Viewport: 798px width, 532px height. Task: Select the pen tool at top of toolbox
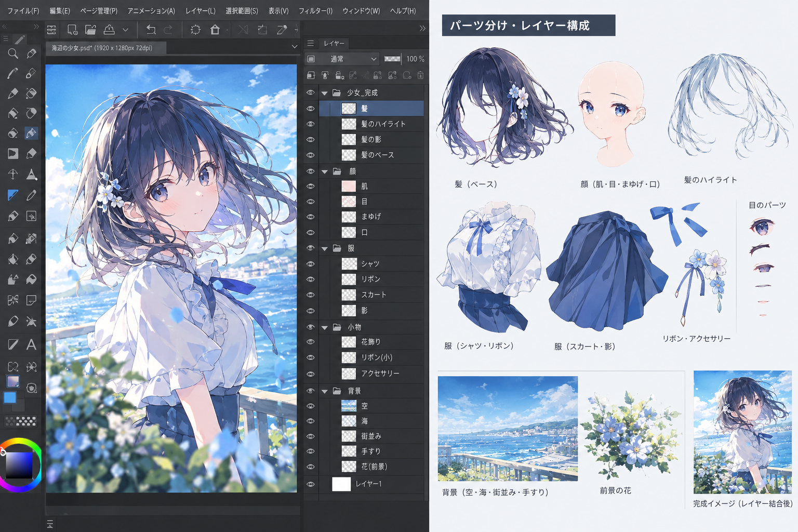point(19,39)
